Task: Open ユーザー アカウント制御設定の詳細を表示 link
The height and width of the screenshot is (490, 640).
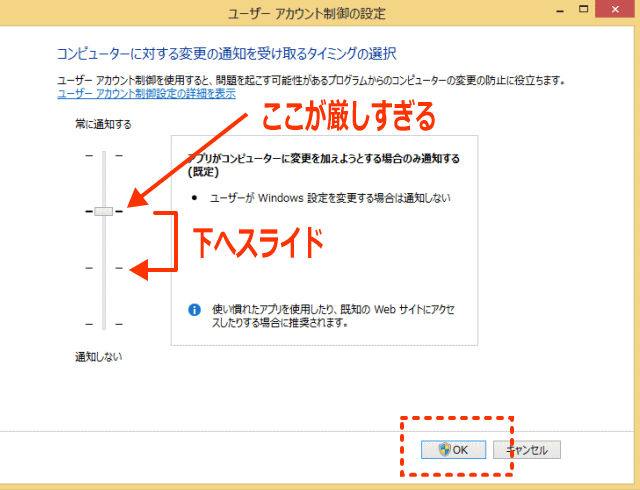Action: [147, 94]
